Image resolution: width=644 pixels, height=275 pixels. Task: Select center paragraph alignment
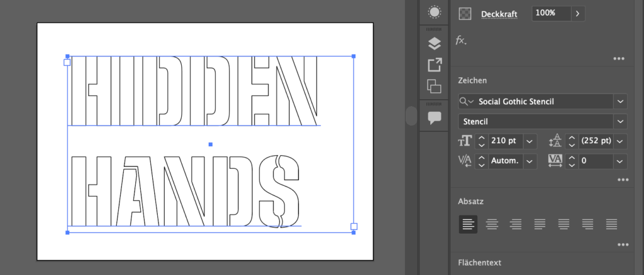(492, 224)
